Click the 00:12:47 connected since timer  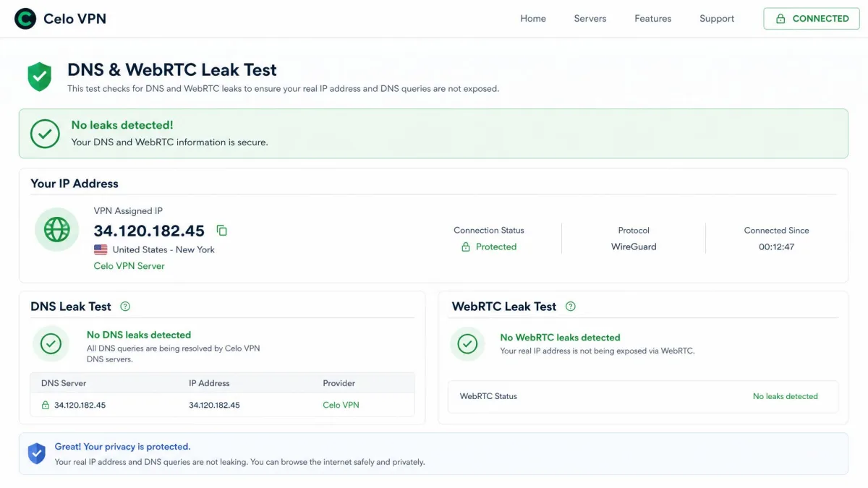(777, 247)
